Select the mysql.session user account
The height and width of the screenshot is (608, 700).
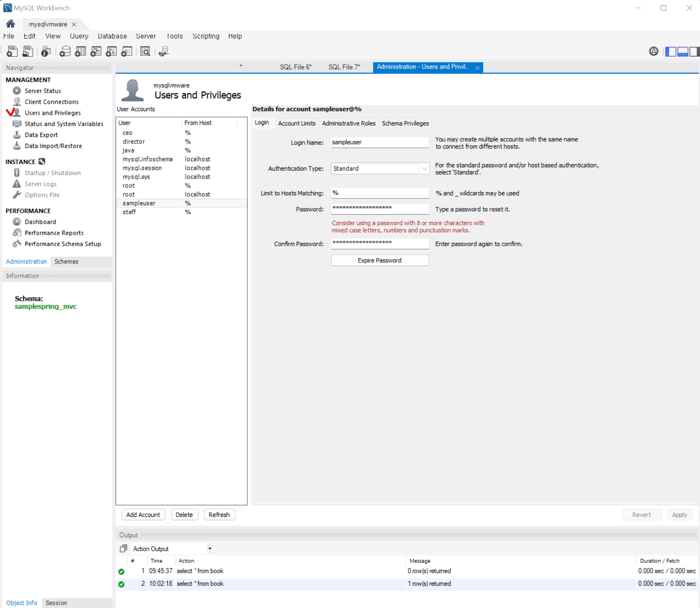click(x=182, y=168)
